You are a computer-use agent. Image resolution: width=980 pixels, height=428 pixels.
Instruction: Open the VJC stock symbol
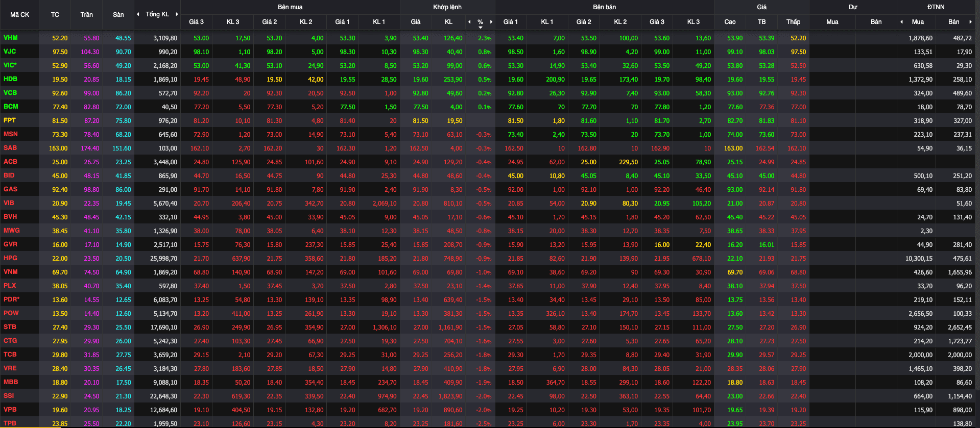(x=10, y=52)
